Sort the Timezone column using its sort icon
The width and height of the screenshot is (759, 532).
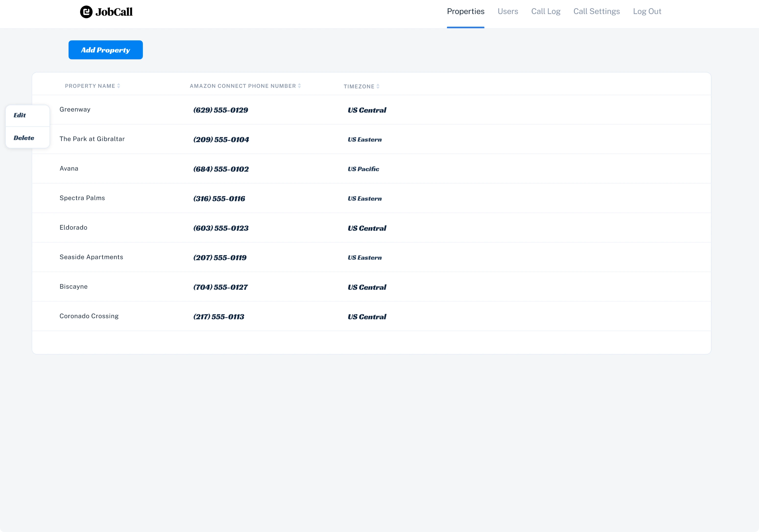[378, 86]
